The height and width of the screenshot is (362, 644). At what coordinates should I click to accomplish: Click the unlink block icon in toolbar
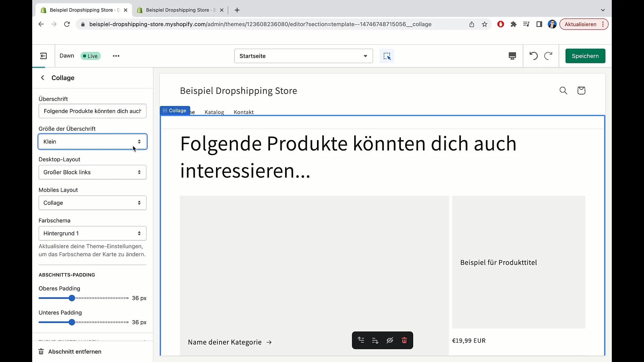(x=390, y=340)
